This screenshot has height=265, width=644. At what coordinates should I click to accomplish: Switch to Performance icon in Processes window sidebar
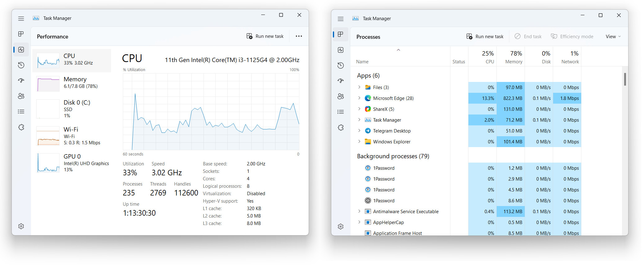pos(341,50)
